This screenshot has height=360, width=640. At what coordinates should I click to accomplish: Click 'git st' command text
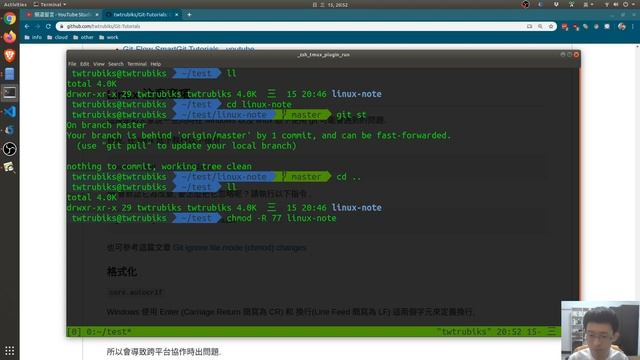351,115
